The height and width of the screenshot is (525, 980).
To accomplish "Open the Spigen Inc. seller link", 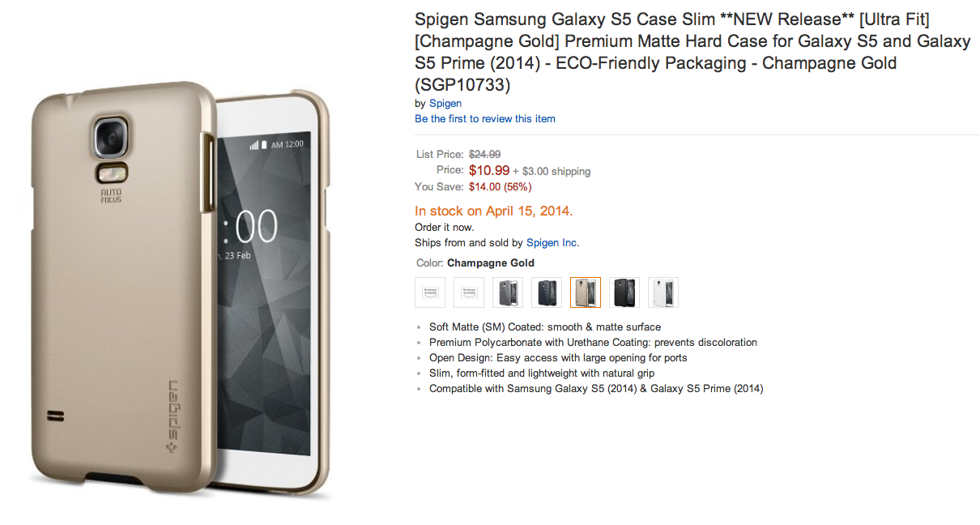I will (x=552, y=242).
